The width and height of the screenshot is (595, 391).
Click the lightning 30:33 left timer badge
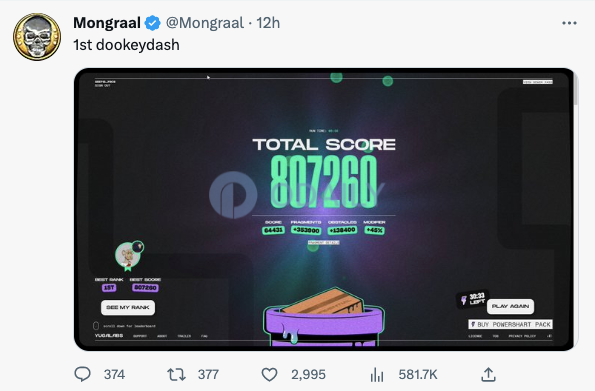(472, 299)
